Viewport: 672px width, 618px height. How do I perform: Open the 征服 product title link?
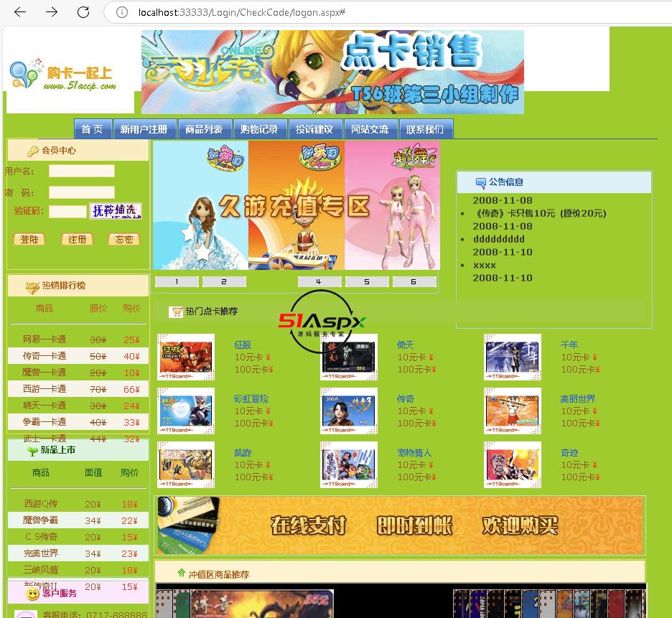[243, 345]
